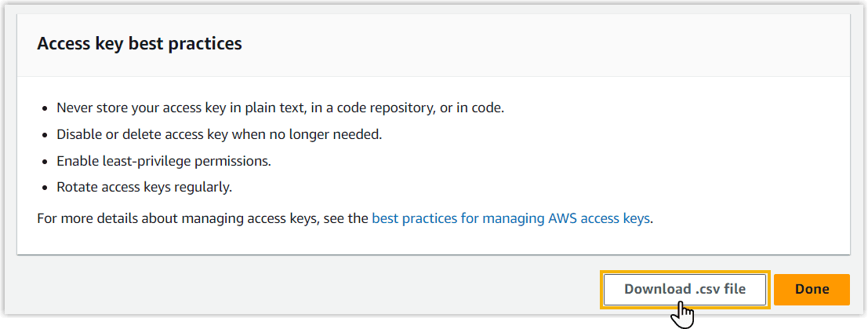Click the Download .csv file button
Image resolution: width=868 pixels, height=329 pixels.
pyautogui.click(x=685, y=289)
